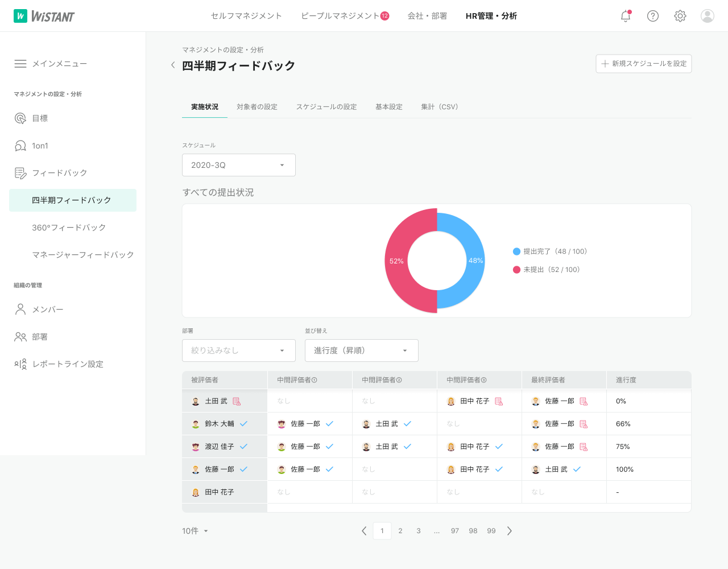Click the ピープルマネジメント notification badge 12
The width and height of the screenshot is (728, 569).
click(x=385, y=16)
